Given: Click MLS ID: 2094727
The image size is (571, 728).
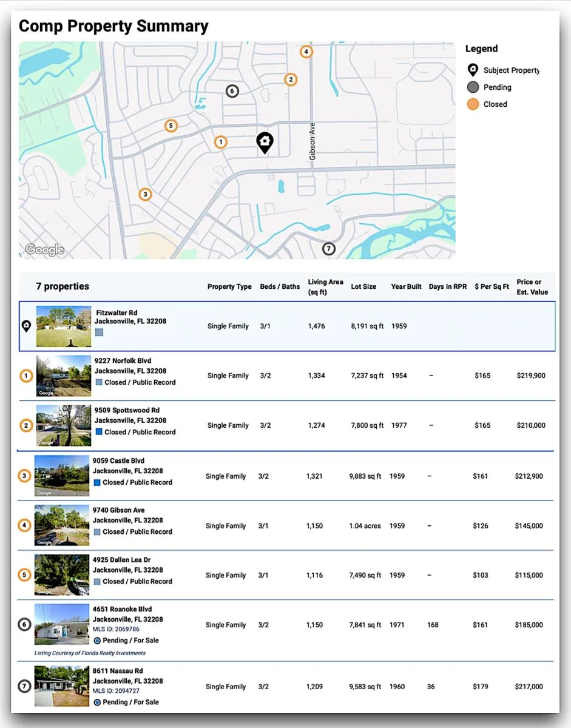Looking at the screenshot, I should tap(116, 691).
